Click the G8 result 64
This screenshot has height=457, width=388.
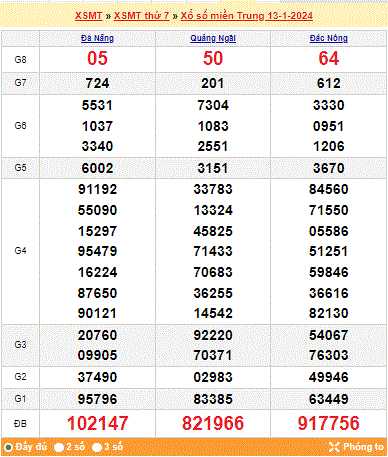(329, 58)
